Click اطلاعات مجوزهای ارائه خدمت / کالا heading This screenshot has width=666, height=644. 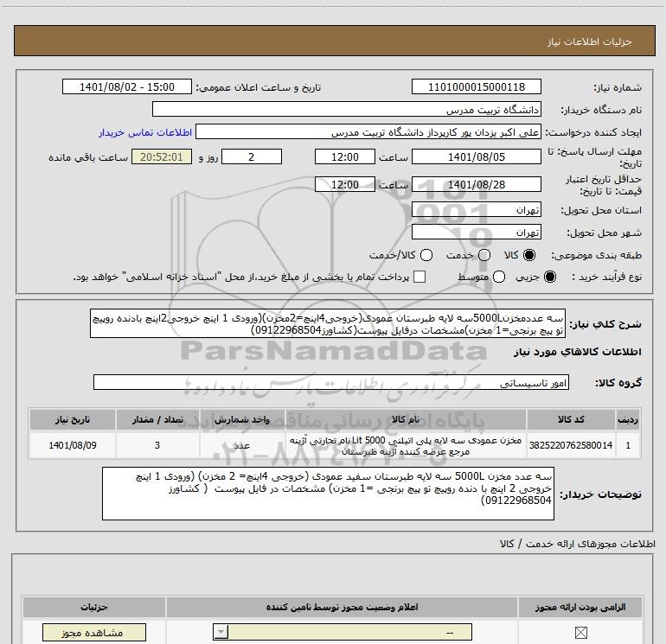(577, 544)
